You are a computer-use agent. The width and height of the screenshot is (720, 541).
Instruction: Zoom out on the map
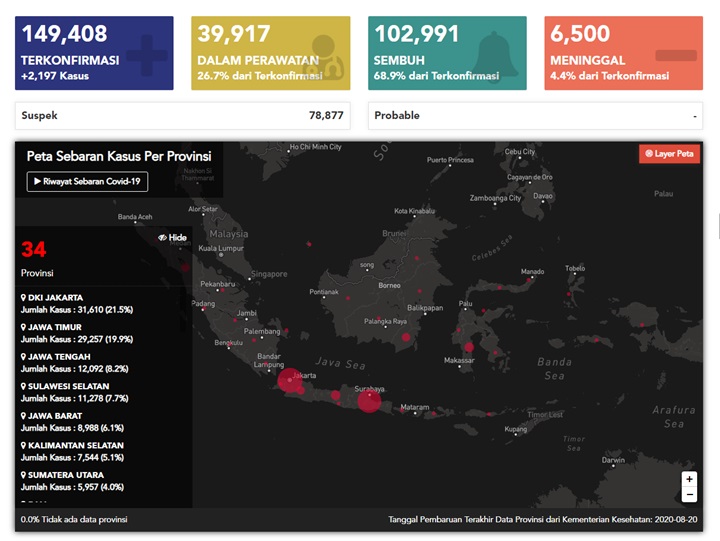[x=689, y=495]
